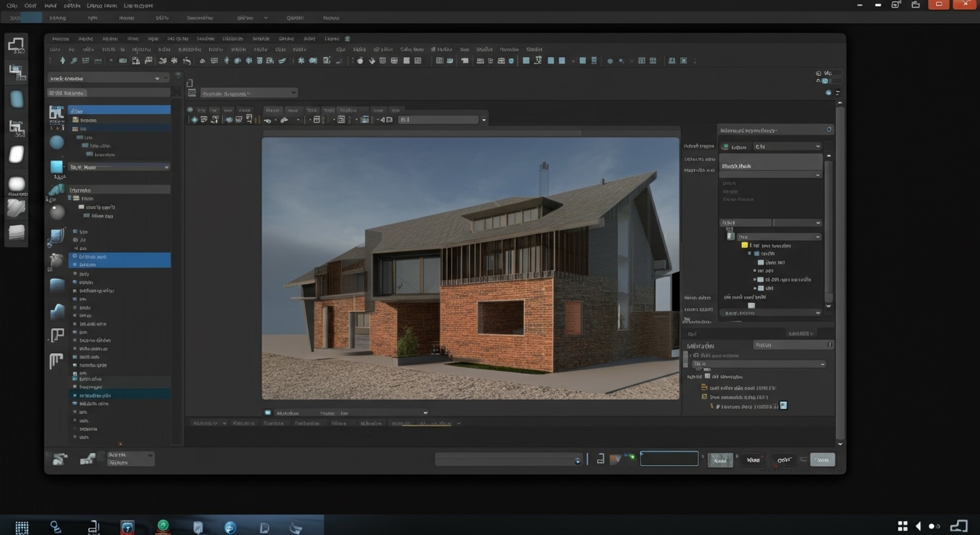
Task: Click the refresh circle button atop the right panel
Action: [x=829, y=129]
